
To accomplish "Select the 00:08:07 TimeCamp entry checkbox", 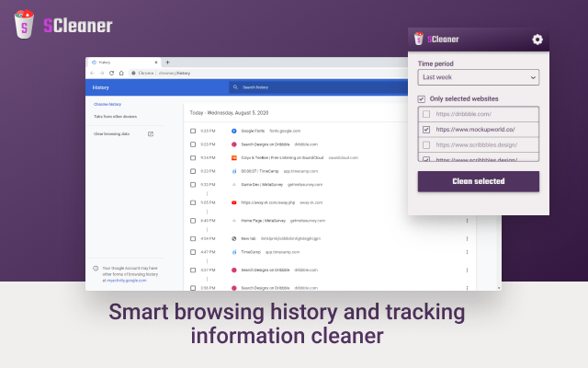I will coord(193,171).
